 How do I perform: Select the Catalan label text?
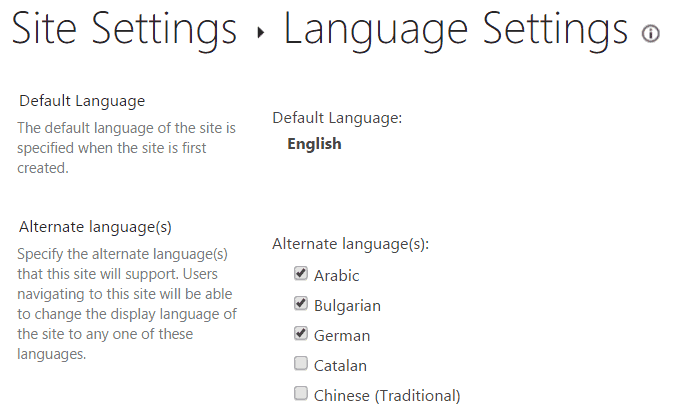pos(340,365)
